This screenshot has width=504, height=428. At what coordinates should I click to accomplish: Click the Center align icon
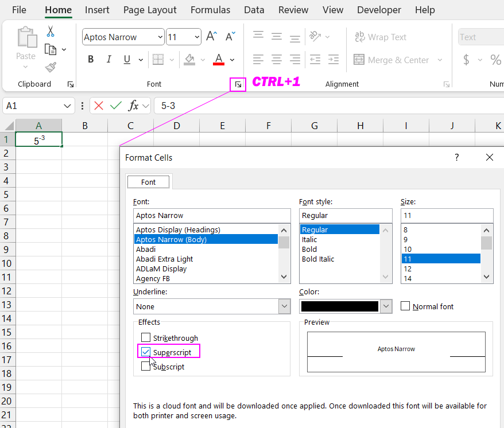pyautogui.click(x=277, y=60)
